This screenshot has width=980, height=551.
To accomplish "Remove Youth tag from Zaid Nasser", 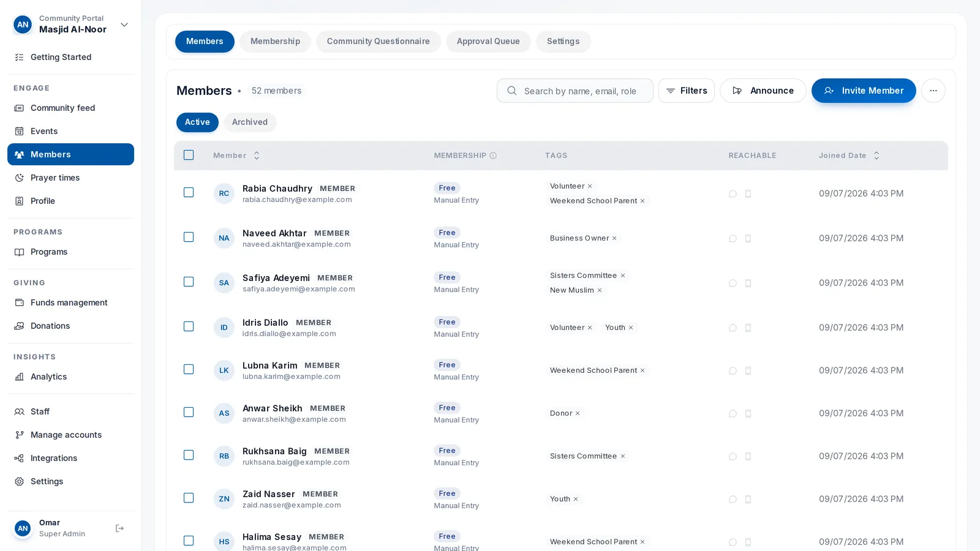I will (x=576, y=499).
